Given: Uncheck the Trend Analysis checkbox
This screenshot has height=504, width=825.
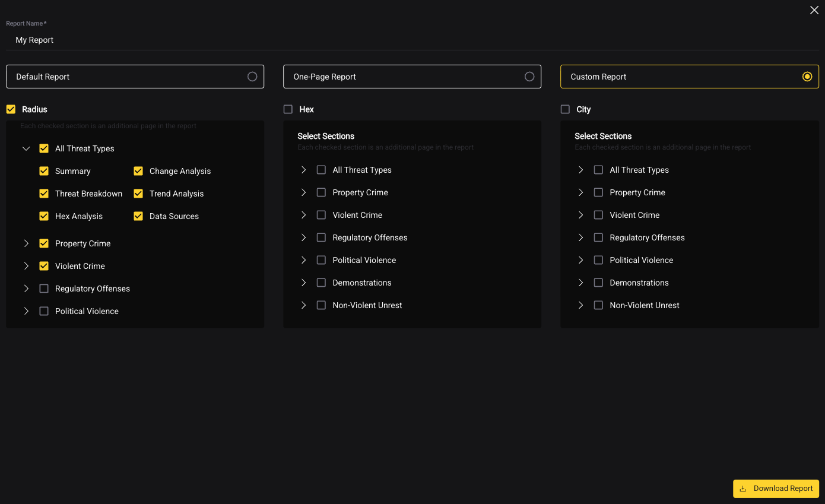Looking at the screenshot, I should pos(138,194).
